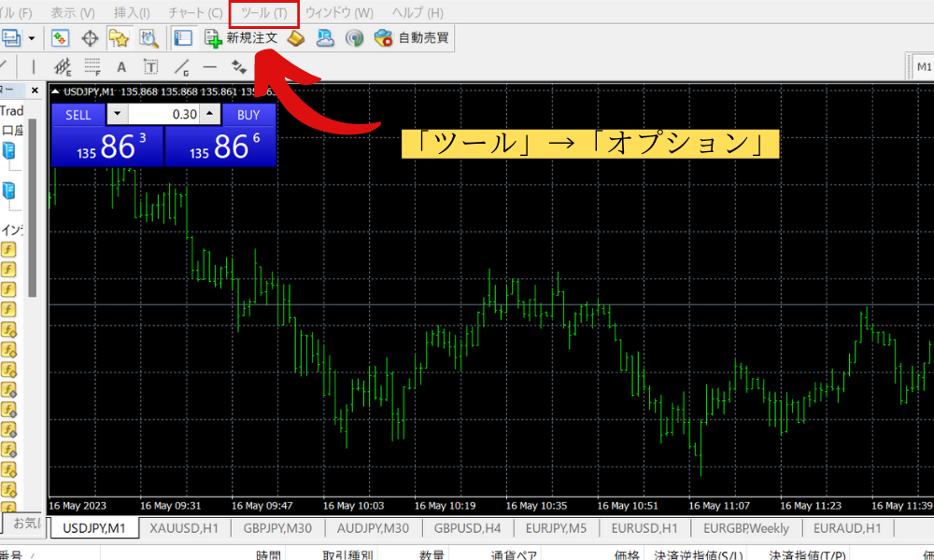Select the Fibonacci retracement drawing tool

pyautogui.click(x=92, y=66)
